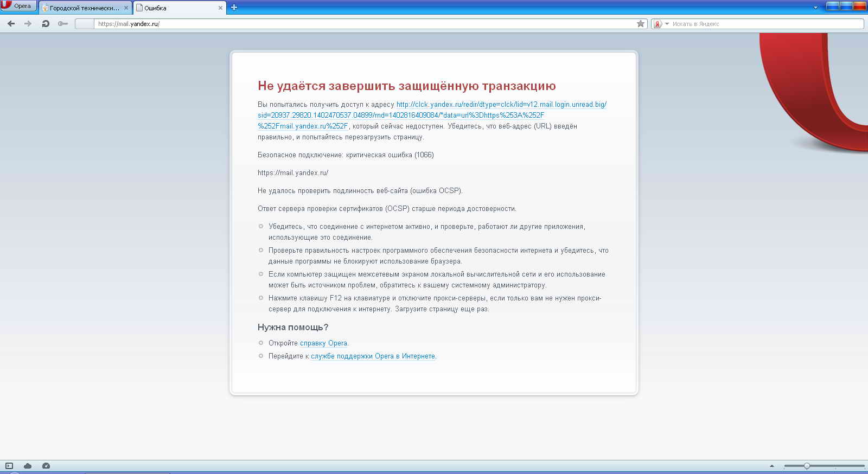
Task: Toggle Opera Turbo speedometer icon
Action: point(46,466)
